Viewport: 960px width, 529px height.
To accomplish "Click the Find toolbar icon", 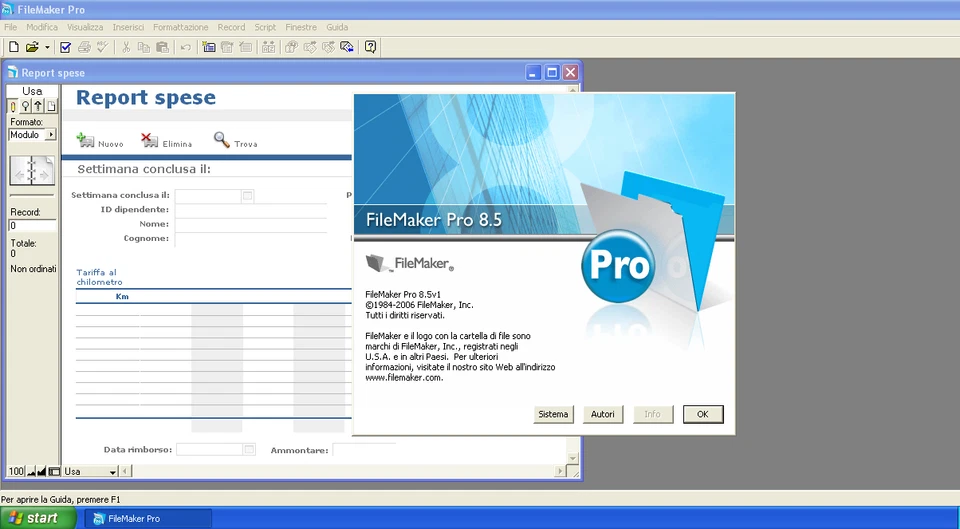I will click(291, 47).
